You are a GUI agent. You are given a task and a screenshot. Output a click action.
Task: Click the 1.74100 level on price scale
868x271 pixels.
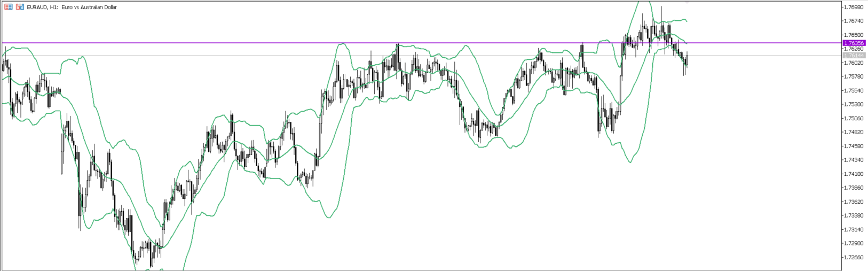pyautogui.click(x=854, y=174)
